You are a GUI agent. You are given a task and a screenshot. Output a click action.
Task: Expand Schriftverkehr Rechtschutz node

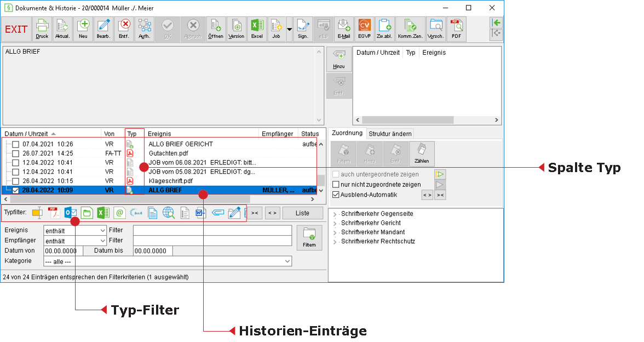tap(335, 242)
